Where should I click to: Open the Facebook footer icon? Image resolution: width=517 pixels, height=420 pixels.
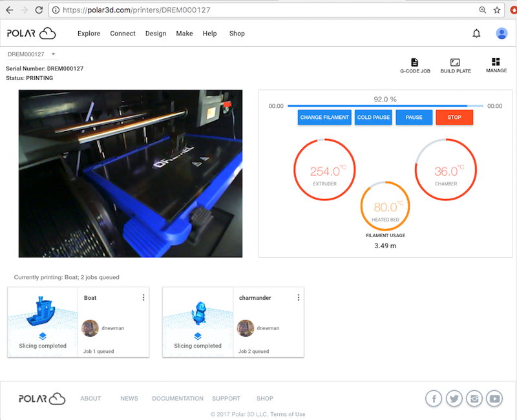pyautogui.click(x=434, y=399)
